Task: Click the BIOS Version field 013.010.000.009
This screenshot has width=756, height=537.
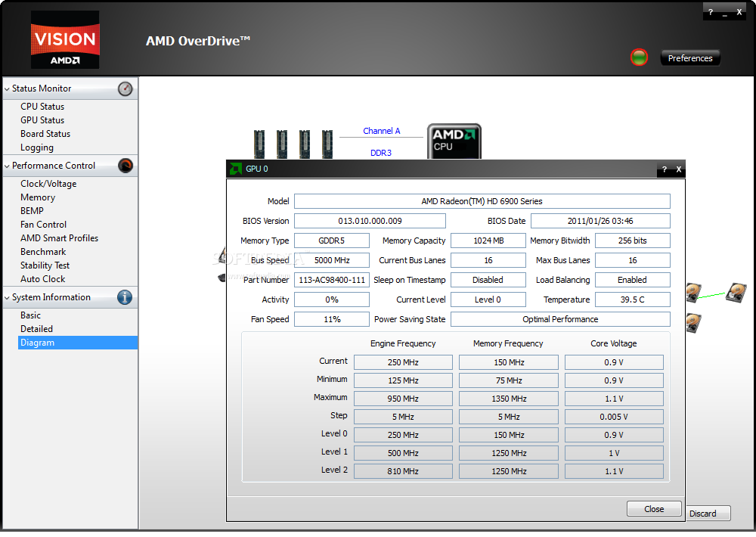Action: (370, 221)
